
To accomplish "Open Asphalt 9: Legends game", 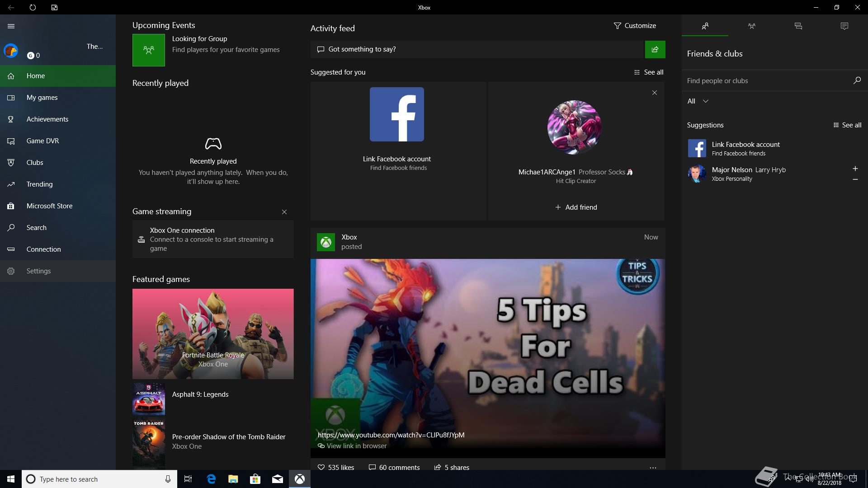I will click(212, 399).
